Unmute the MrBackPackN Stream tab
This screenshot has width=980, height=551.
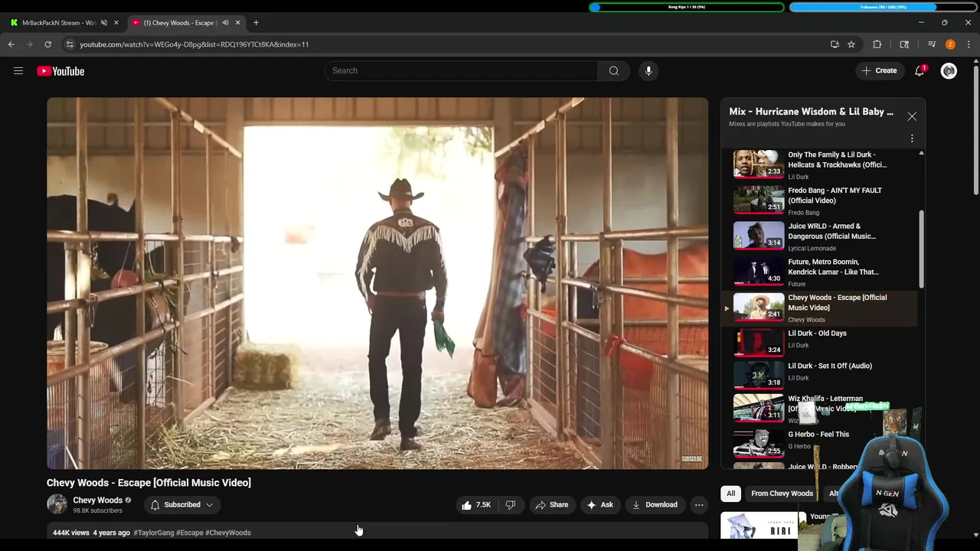[104, 23]
